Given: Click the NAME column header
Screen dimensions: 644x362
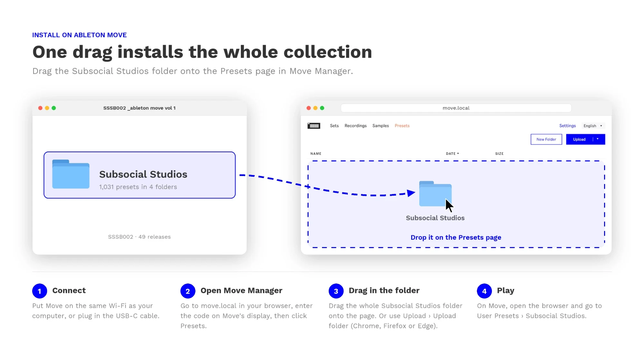Looking at the screenshot, I should (x=316, y=154).
